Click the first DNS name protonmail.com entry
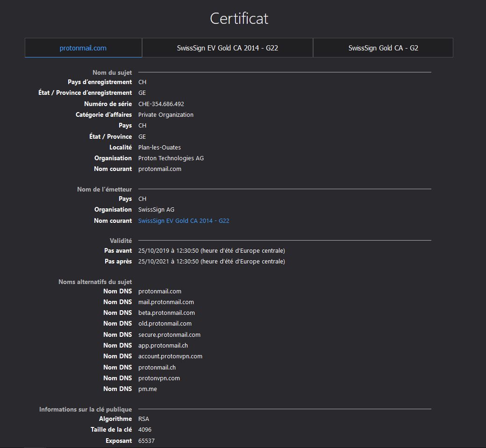The width and height of the screenshot is (486, 448). point(160,292)
